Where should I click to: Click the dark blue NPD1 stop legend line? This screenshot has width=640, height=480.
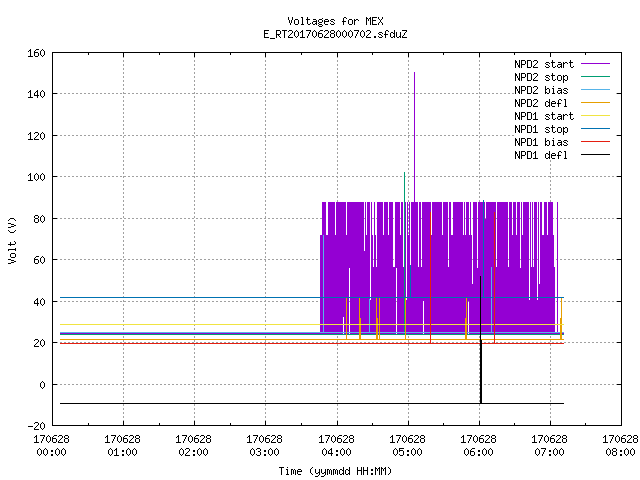595,129
